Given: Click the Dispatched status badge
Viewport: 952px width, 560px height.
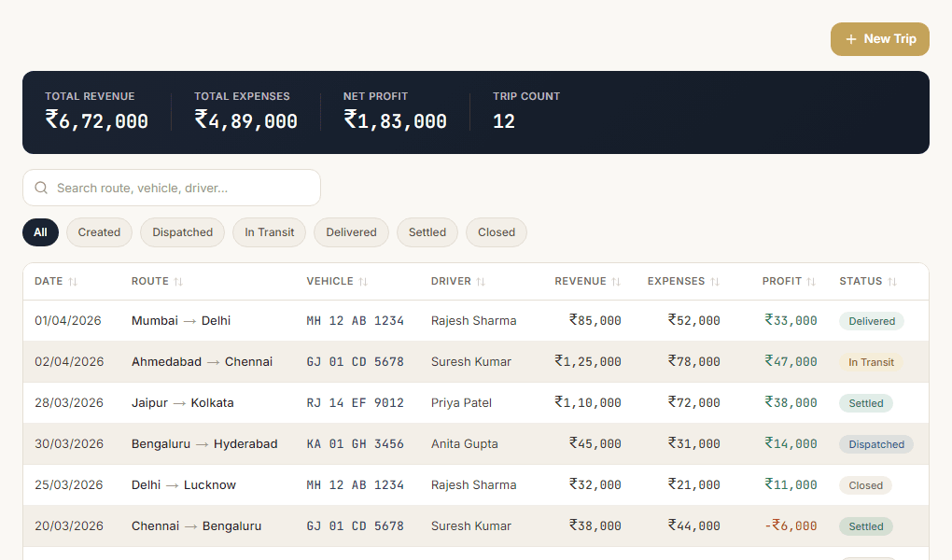Looking at the screenshot, I should (x=876, y=444).
